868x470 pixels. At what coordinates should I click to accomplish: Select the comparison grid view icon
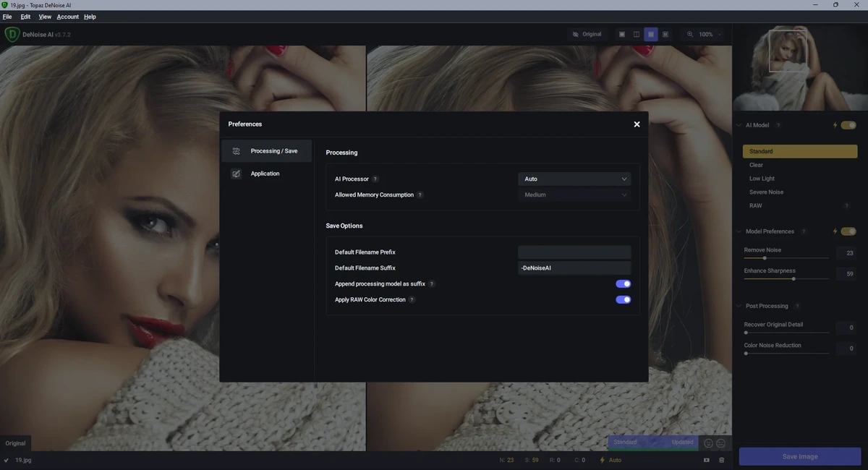point(665,34)
